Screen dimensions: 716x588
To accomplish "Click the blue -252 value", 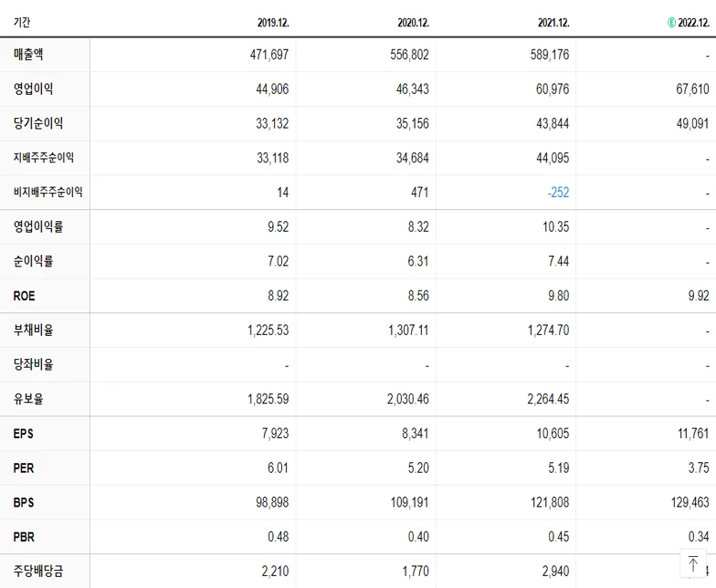I will coord(559,193).
